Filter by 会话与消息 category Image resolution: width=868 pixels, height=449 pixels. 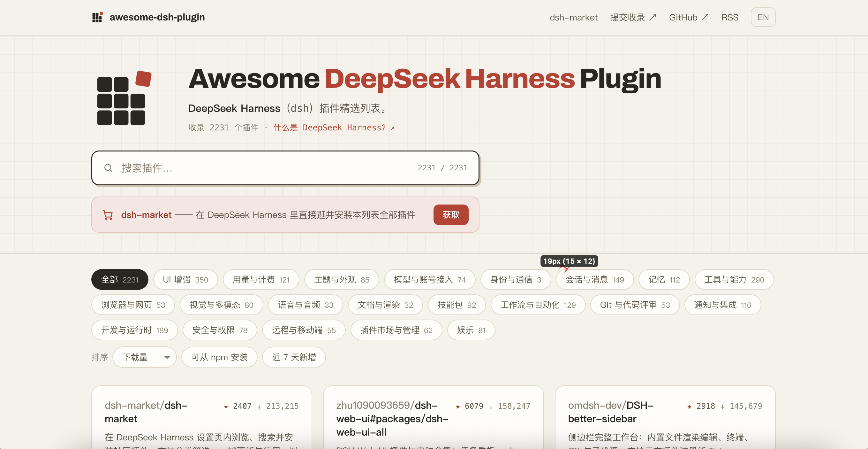pyautogui.click(x=595, y=280)
